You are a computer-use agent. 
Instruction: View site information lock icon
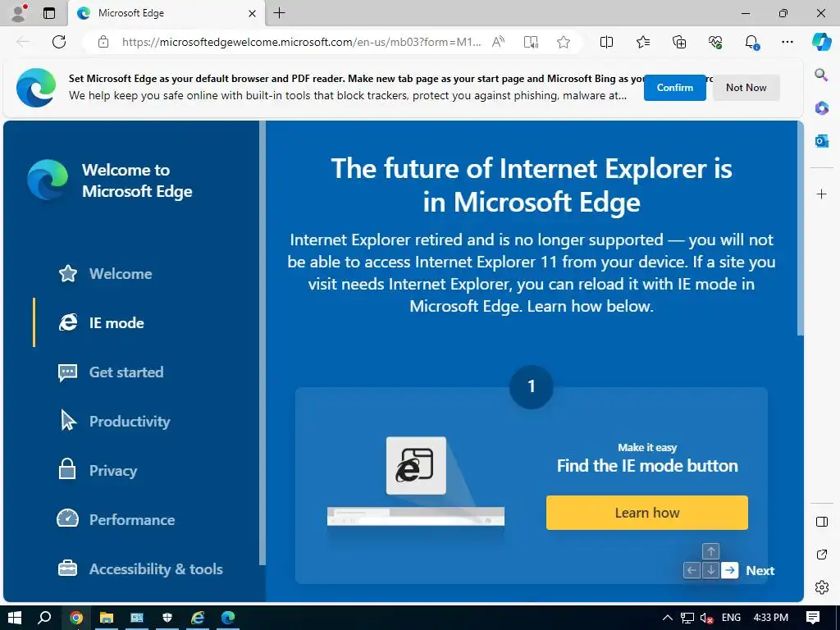(x=103, y=42)
